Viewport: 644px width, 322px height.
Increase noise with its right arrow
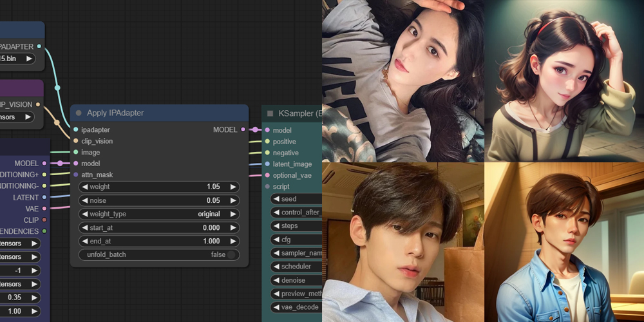coord(233,200)
